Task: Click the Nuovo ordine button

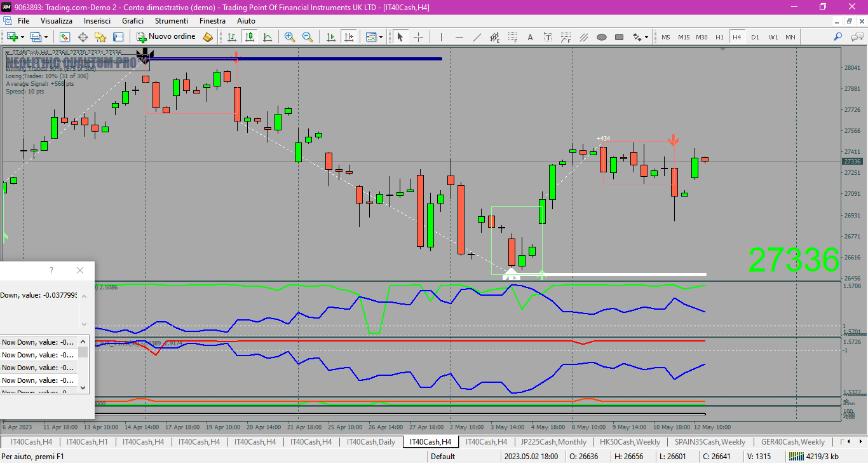Action: pyautogui.click(x=166, y=37)
